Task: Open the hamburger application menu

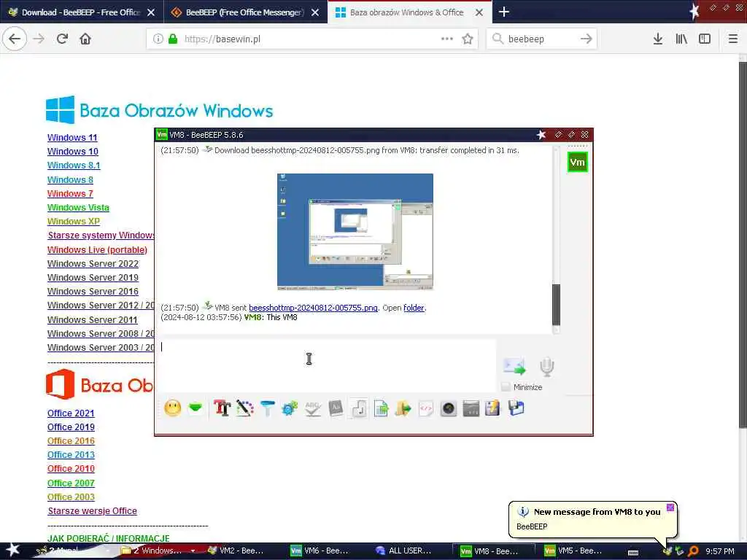Action: (x=733, y=39)
